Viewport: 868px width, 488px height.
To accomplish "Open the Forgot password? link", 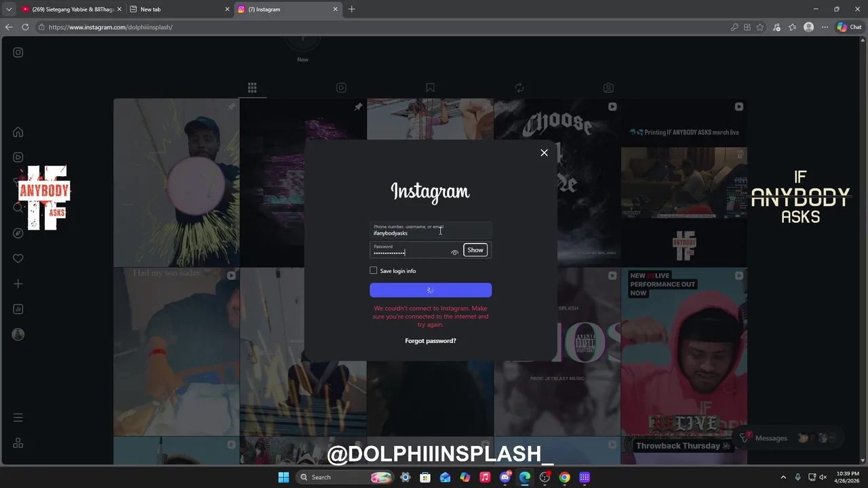I will pos(431,341).
